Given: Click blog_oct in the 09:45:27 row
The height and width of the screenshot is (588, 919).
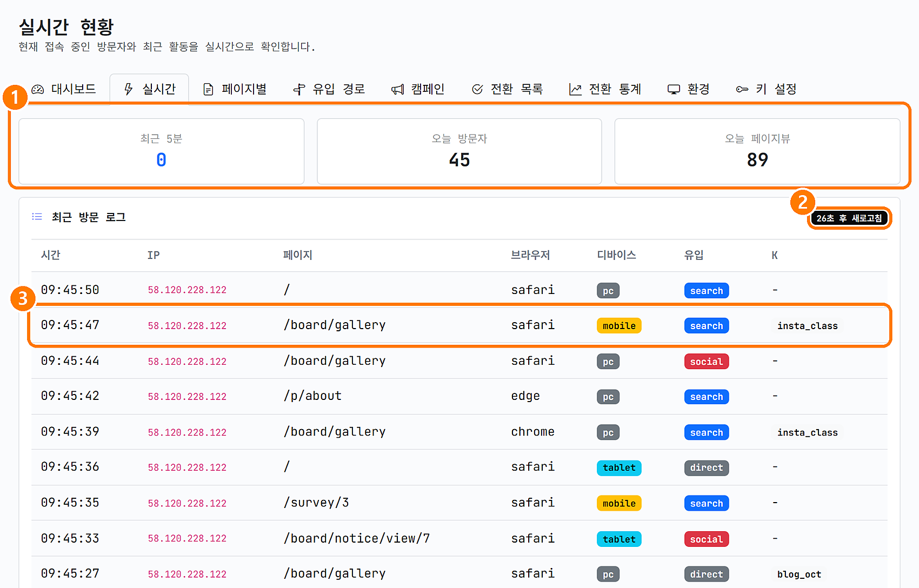Looking at the screenshot, I should click(799, 574).
